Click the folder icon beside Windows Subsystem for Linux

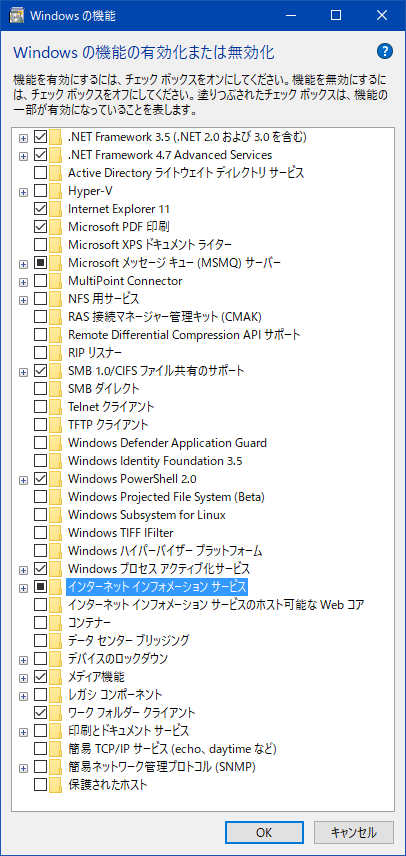point(55,515)
